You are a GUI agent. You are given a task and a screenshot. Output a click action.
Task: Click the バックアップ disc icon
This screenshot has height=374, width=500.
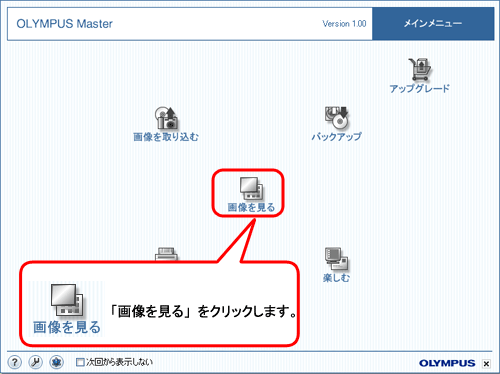pyautogui.click(x=336, y=118)
